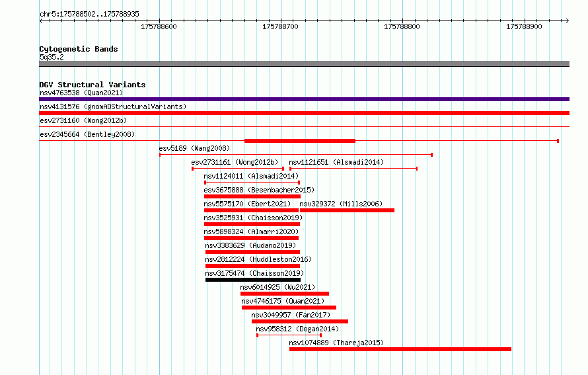The height and width of the screenshot is (375, 588).
Task: Open nsv1124011 (Alsmadi2014) variant label
Action: 251,176
